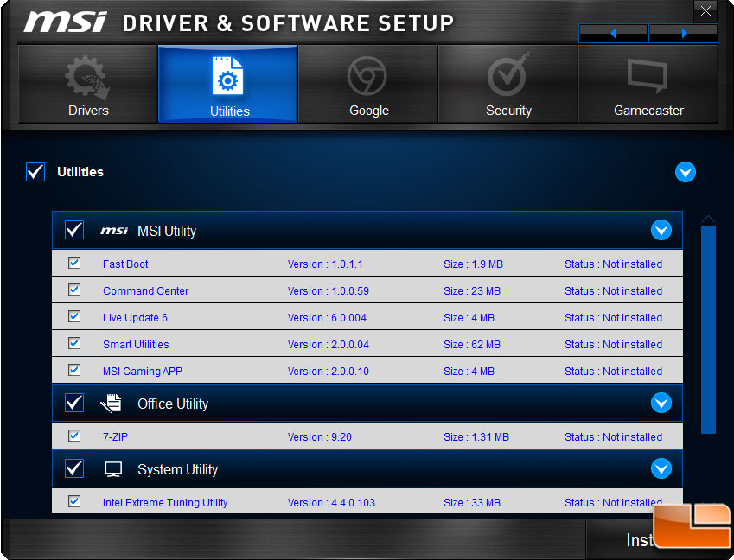The height and width of the screenshot is (560, 734).
Task: Click the Gamecaster speech bubble icon
Action: pos(648,76)
